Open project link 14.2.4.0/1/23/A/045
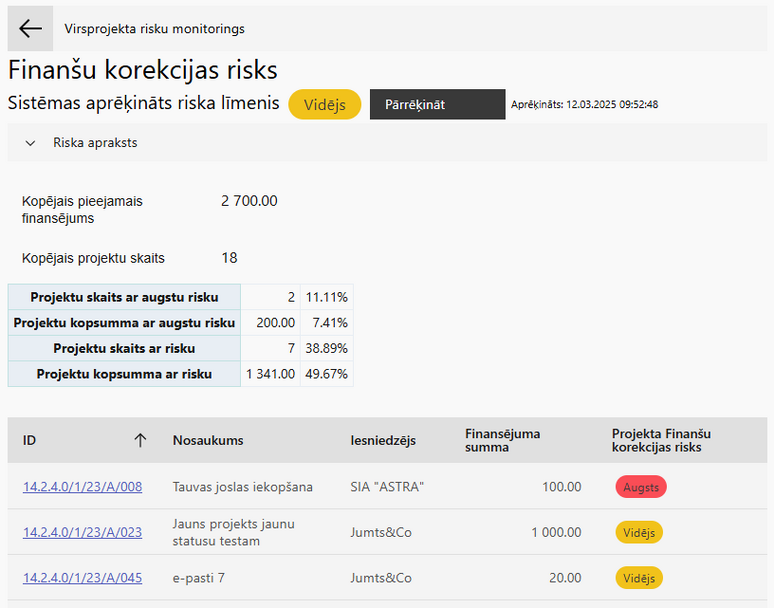The width and height of the screenshot is (774, 608). coord(82,577)
